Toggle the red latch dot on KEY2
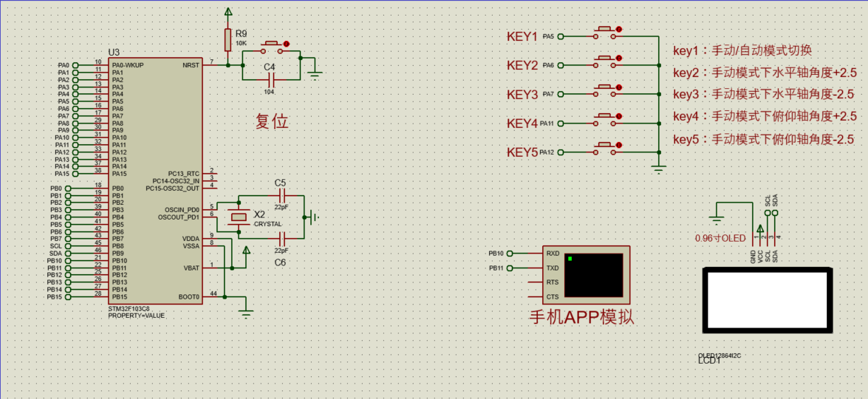 619,59
